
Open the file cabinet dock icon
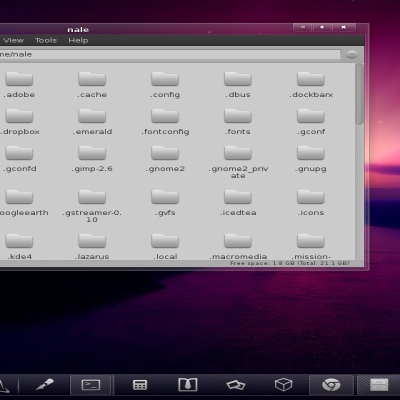(x=379, y=385)
